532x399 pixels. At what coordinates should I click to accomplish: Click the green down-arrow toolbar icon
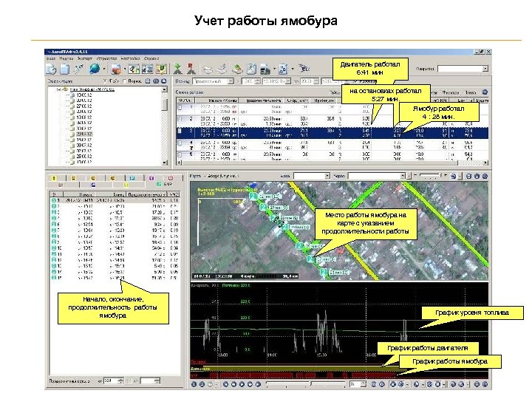pyautogui.click(x=177, y=69)
